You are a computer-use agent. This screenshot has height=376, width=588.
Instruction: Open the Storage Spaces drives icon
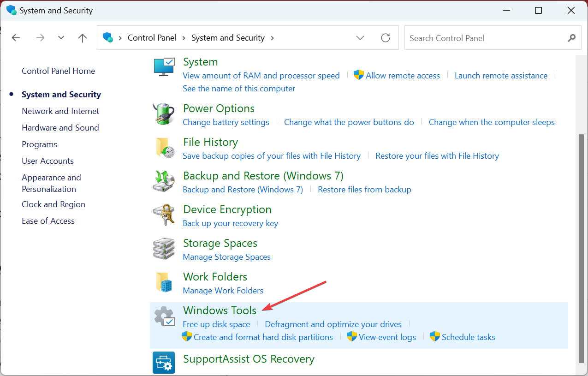(x=164, y=249)
